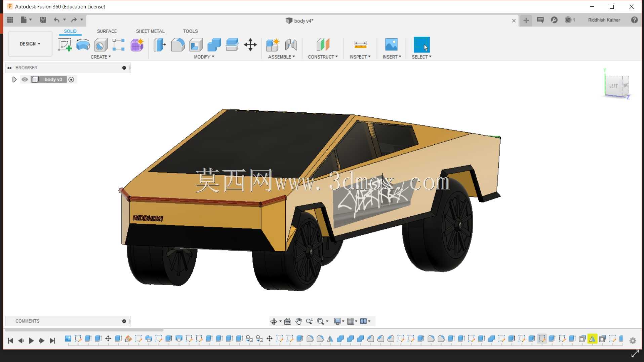Open the Job Status clock icon
Viewport: 644px width, 362px height.
568,20
